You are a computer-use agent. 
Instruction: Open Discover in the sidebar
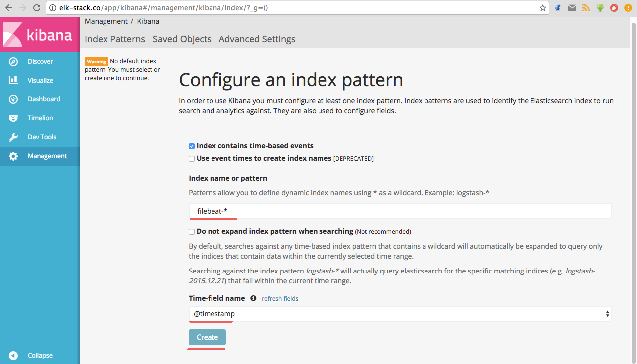click(x=40, y=61)
